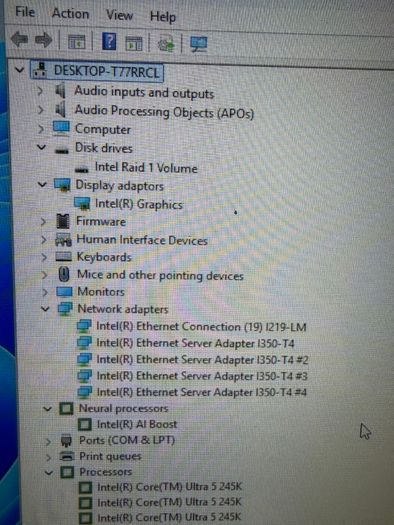Click the Disk drives category icon

pyautogui.click(x=62, y=150)
